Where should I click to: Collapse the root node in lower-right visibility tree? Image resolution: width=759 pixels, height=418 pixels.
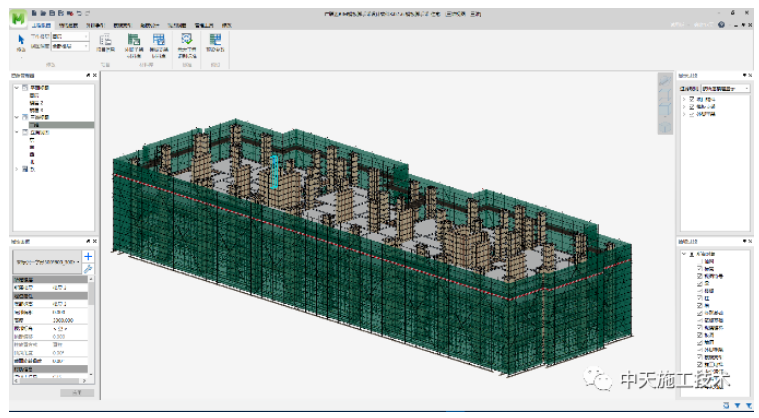pos(684,254)
